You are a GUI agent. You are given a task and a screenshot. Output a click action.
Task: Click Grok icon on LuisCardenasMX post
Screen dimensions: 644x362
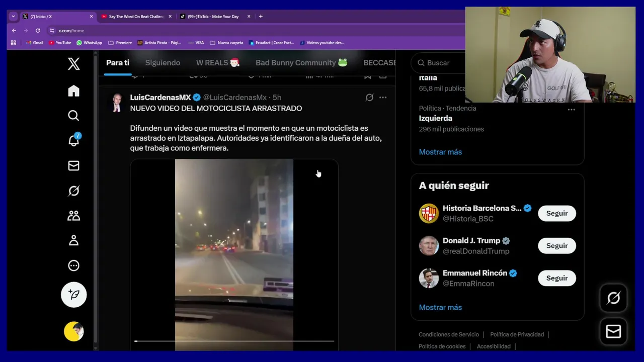[x=369, y=98]
